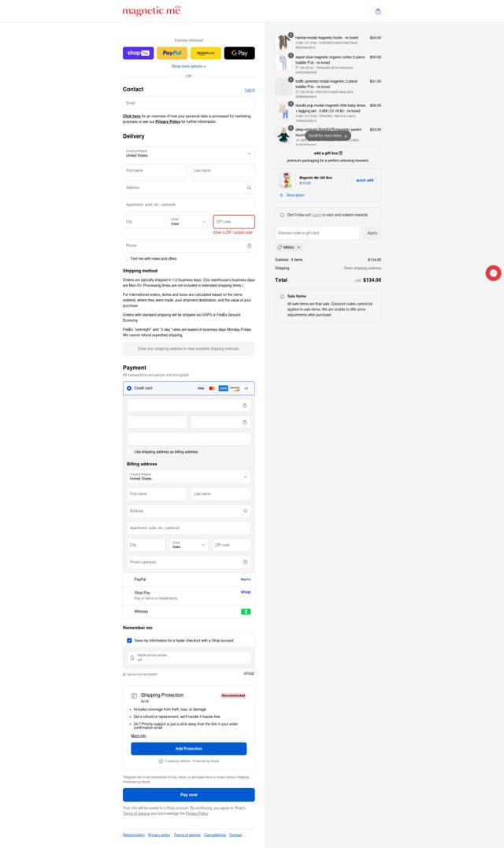
Task: Focus Delivery Apartment, suite field
Action: tap(189, 205)
